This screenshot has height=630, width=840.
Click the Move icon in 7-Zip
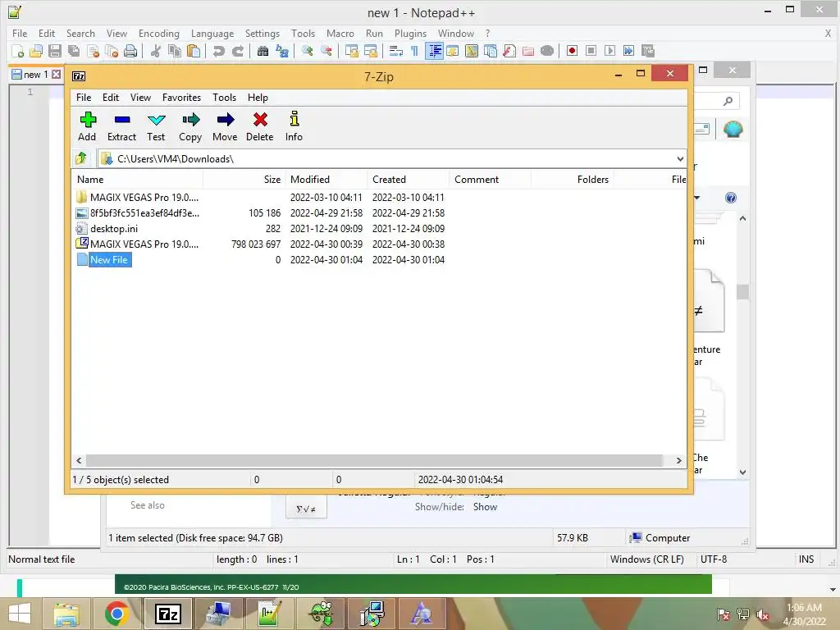click(225, 120)
